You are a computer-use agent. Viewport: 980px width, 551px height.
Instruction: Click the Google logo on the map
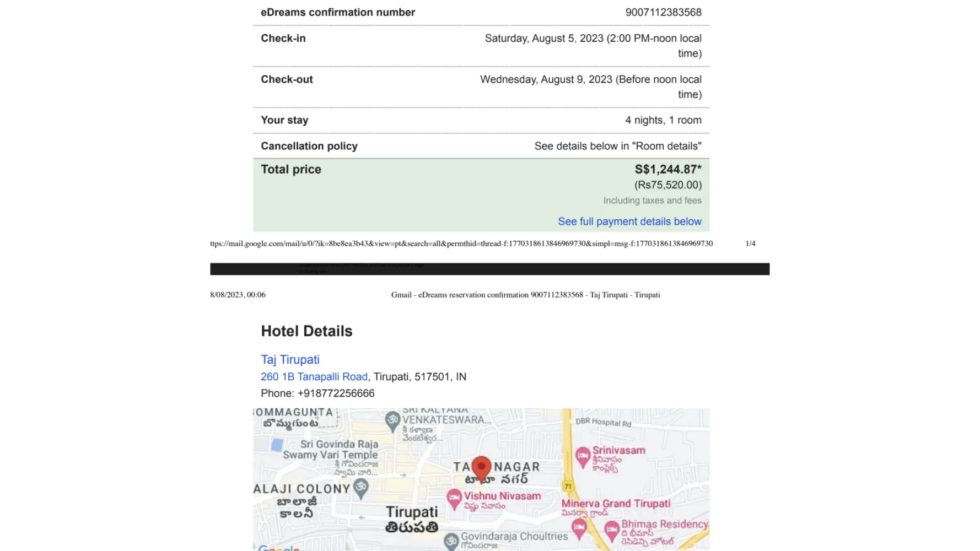coord(279,548)
